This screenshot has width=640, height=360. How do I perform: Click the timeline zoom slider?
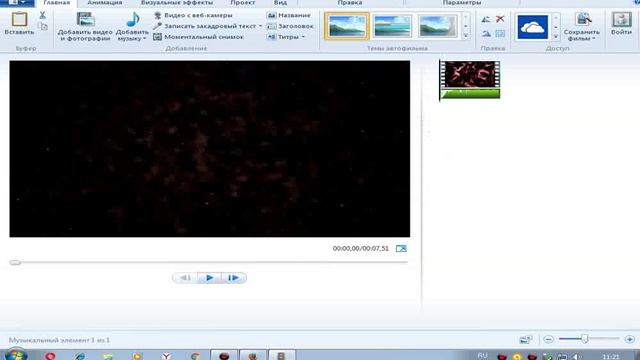click(x=584, y=339)
